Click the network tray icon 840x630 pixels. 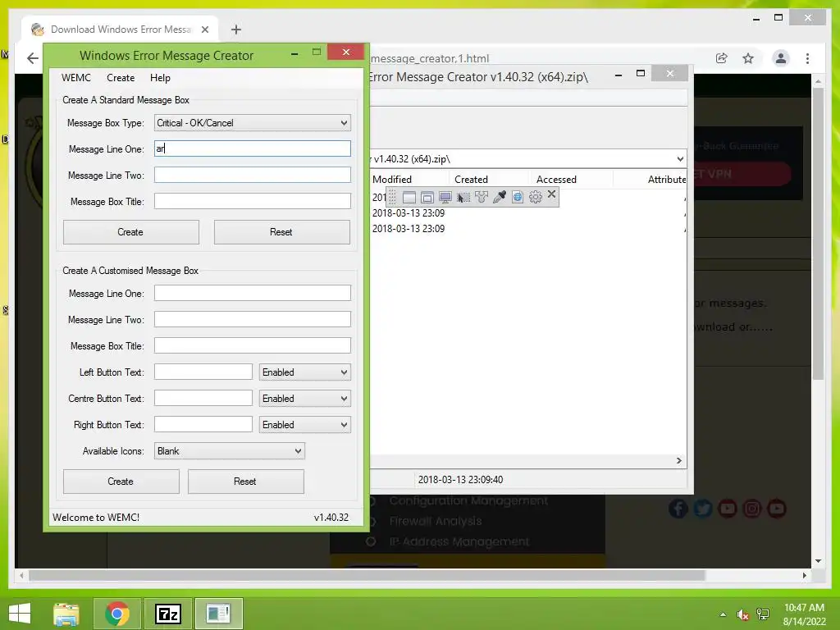(763, 614)
